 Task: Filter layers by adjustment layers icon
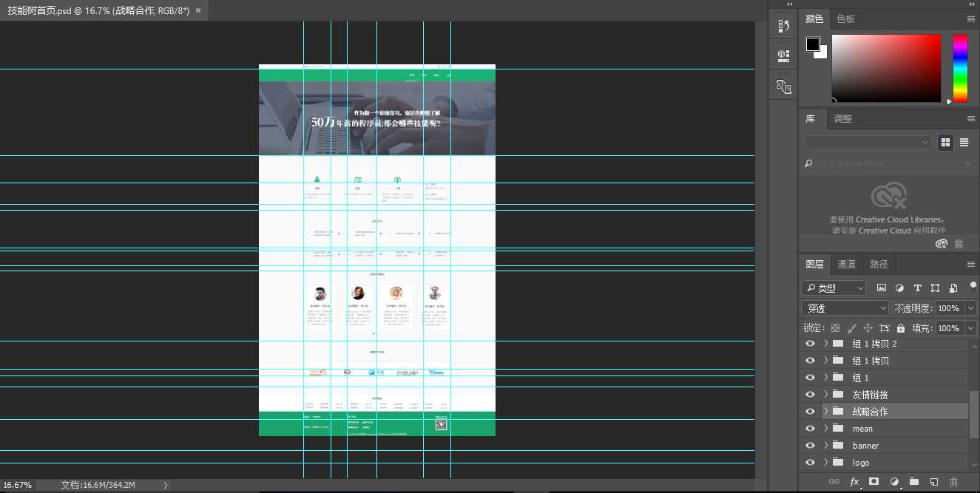pyautogui.click(x=899, y=288)
